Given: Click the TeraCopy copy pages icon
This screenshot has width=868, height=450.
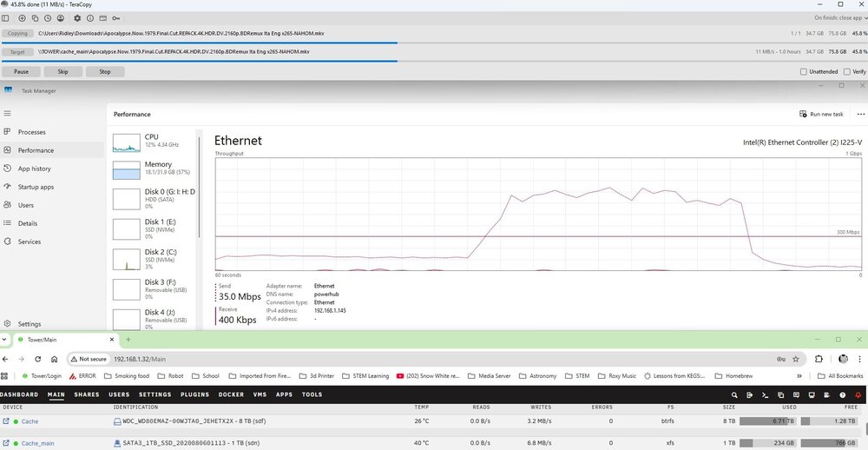Looking at the screenshot, I should pos(35,18).
